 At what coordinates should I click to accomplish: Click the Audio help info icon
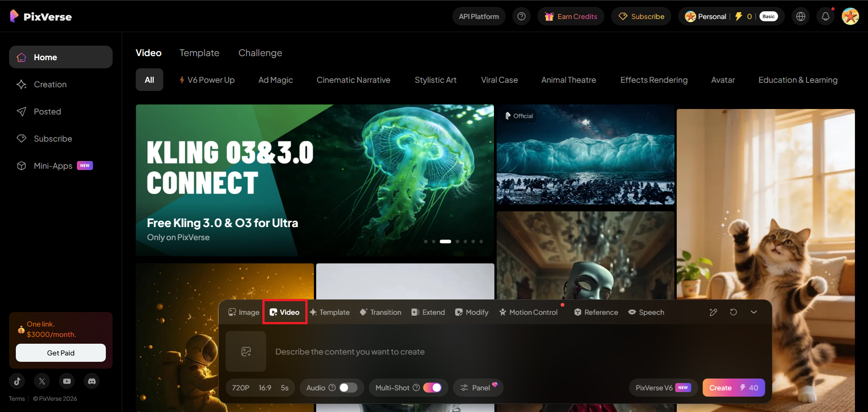pyautogui.click(x=332, y=388)
